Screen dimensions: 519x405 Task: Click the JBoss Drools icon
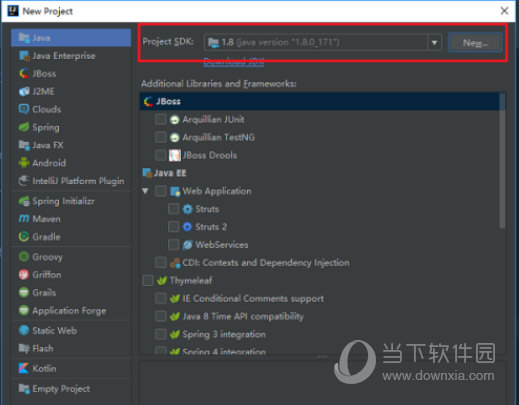pos(175,155)
